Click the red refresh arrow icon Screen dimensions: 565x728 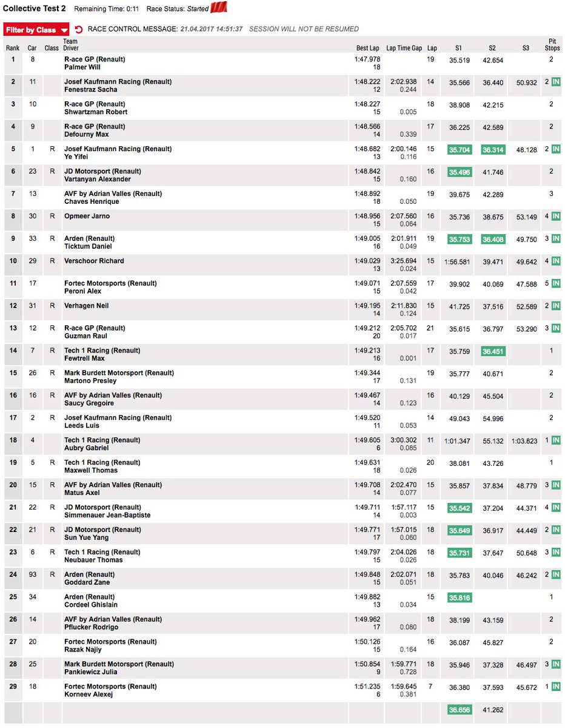tap(79, 29)
